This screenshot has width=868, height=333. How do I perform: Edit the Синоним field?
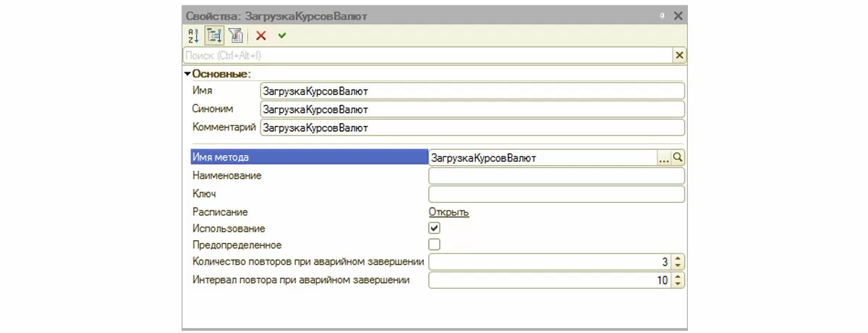(472, 109)
